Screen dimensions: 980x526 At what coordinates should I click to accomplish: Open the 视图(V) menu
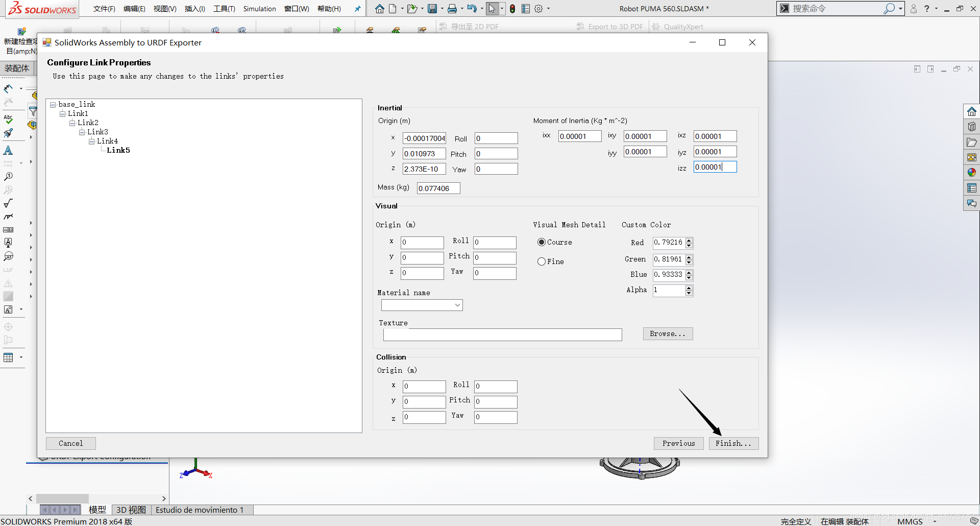tap(165, 9)
